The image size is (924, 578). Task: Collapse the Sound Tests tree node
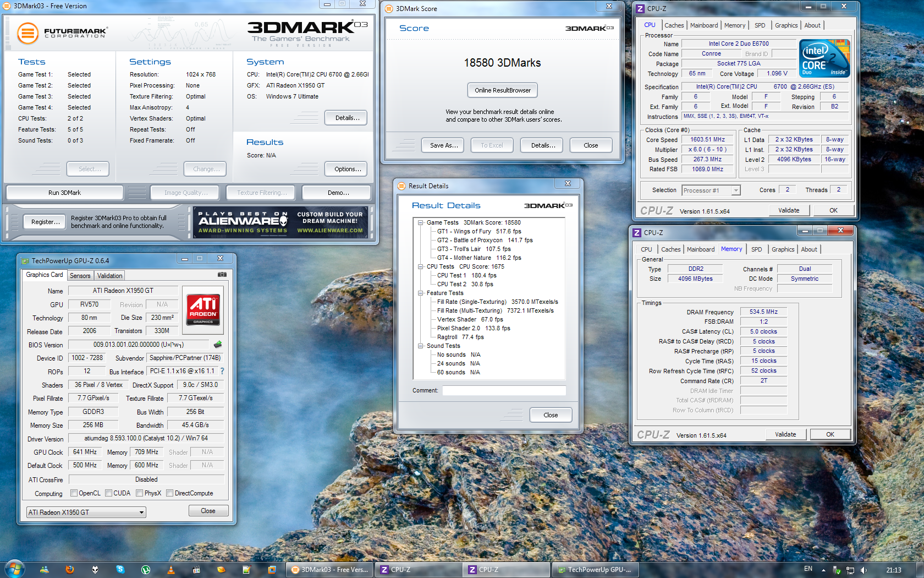[x=421, y=346]
